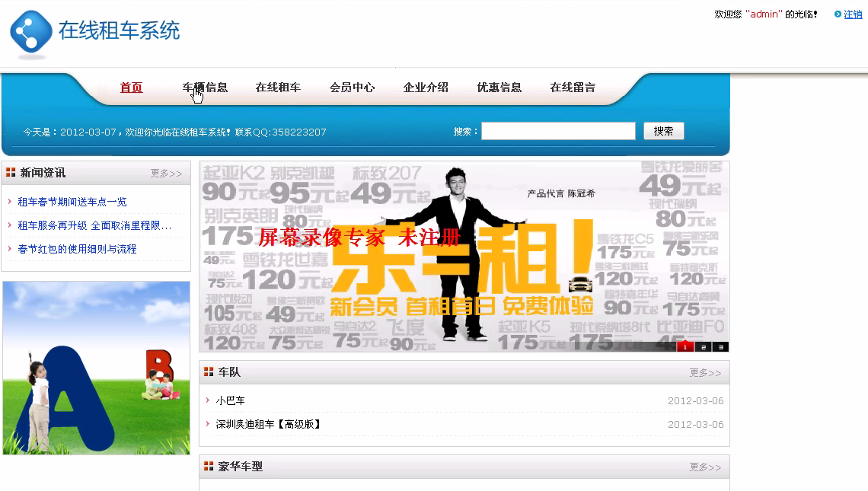Click the 2012-03-06 date of 小巴车
This screenshot has height=491, width=868.
pyautogui.click(x=695, y=400)
